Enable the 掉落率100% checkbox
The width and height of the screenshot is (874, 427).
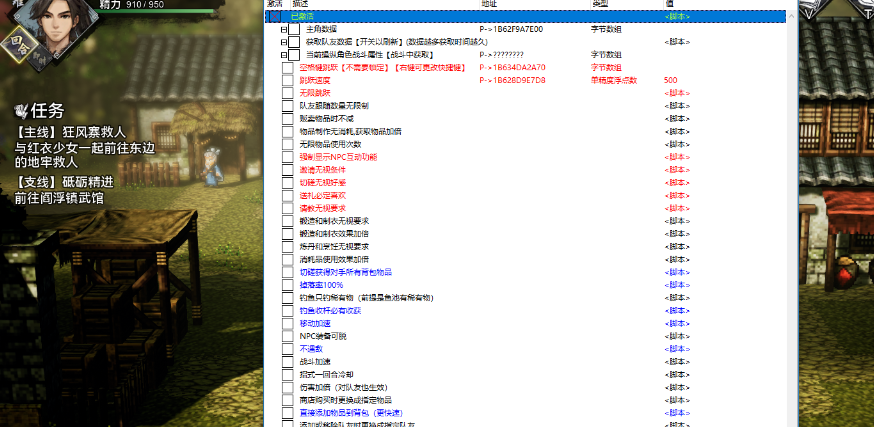[288, 285]
